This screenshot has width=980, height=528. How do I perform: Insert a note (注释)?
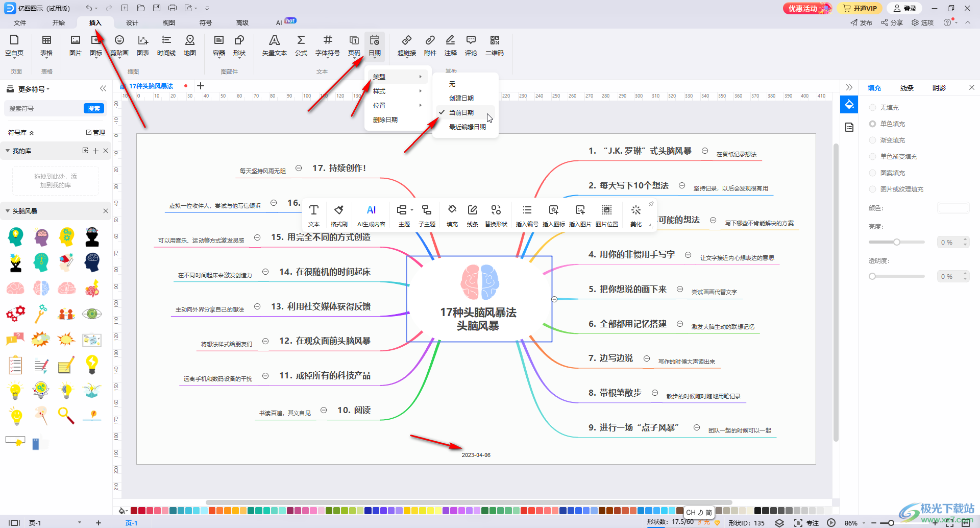pos(451,45)
